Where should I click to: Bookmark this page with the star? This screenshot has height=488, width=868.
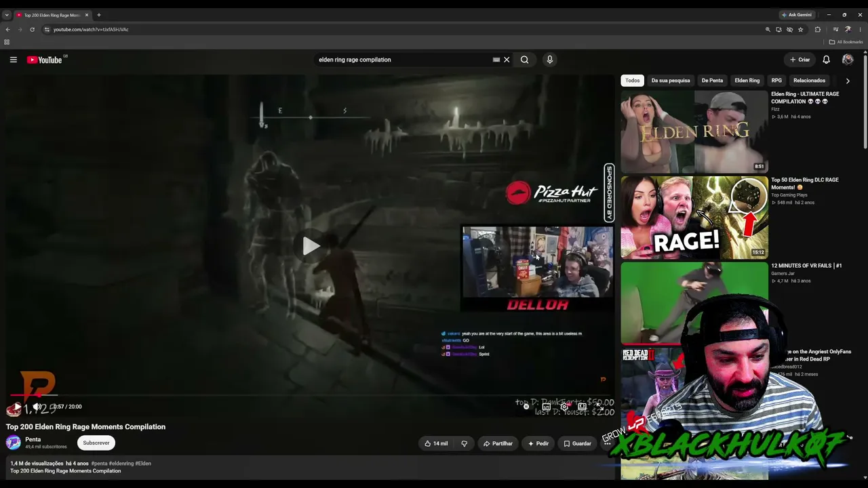pyautogui.click(x=801, y=29)
